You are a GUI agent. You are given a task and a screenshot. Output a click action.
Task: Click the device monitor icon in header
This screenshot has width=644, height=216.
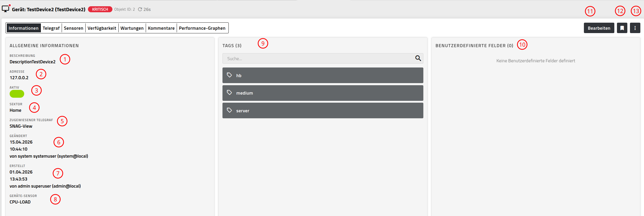pyautogui.click(x=5, y=9)
